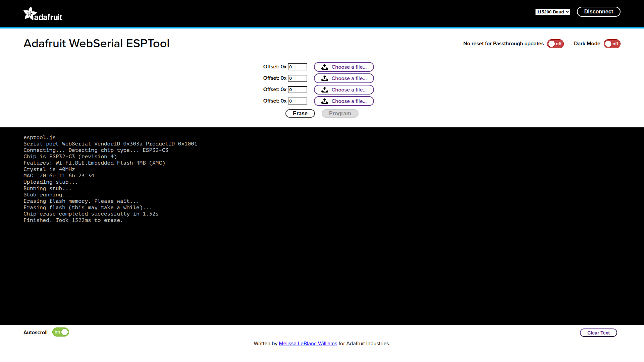The width and height of the screenshot is (644, 362).
Task: Focus the second Offset input field
Action: (298, 78)
